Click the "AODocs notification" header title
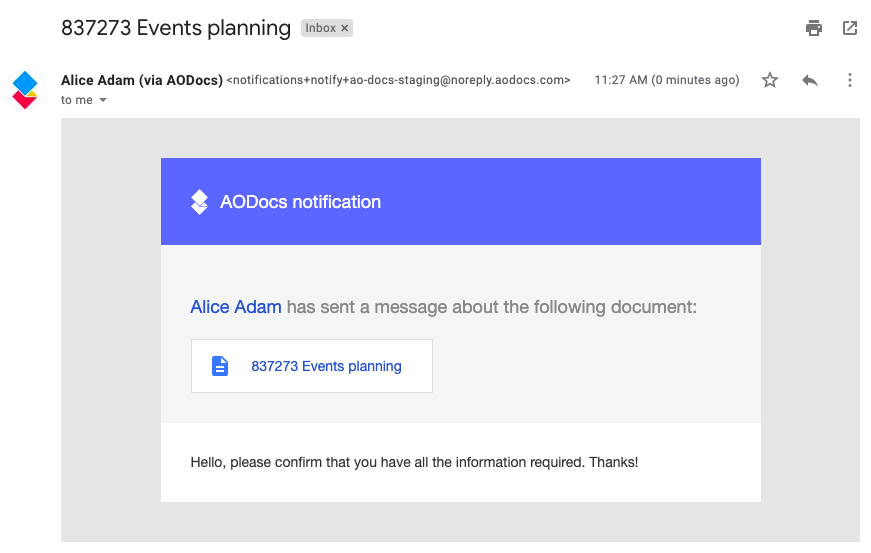This screenshot has height=553, width=871. pyautogui.click(x=300, y=202)
